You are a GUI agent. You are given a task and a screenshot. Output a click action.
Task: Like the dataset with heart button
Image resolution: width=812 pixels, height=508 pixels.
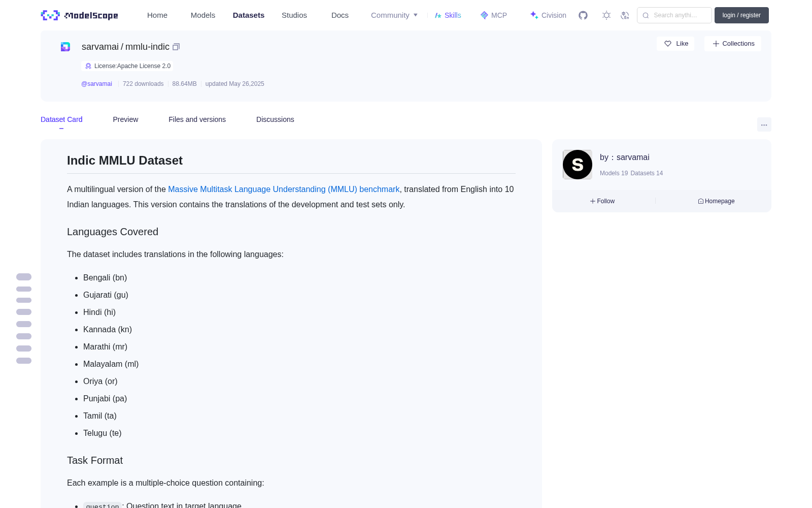tap(675, 44)
